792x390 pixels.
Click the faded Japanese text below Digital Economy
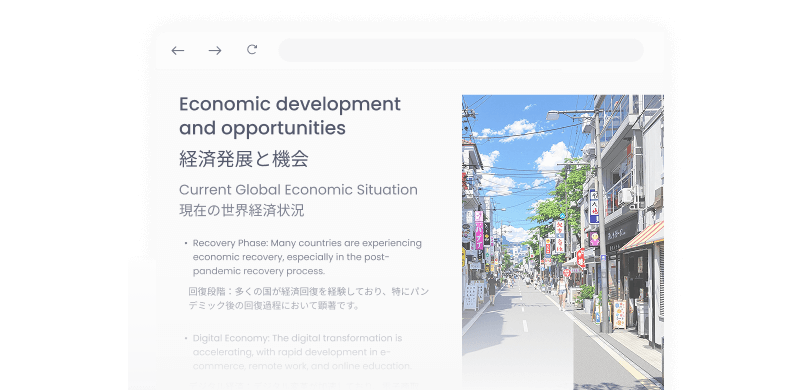coord(309,385)
